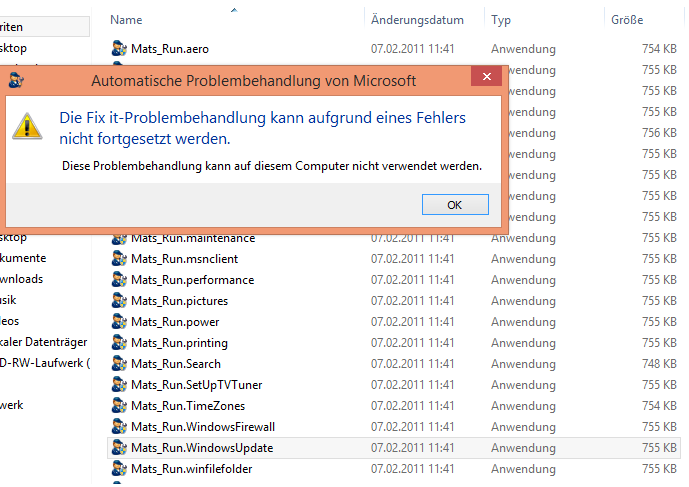This screenshot has height=487, width=689.
Task: Click the Mats_Run.WindowsUpdate file icon
Action: [x=119, y=447]
